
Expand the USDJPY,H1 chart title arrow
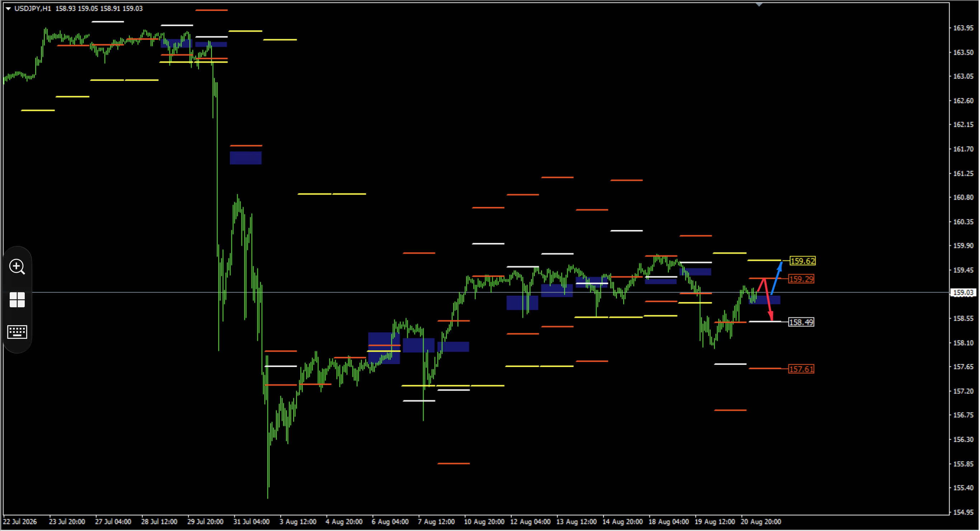(8, 8)
